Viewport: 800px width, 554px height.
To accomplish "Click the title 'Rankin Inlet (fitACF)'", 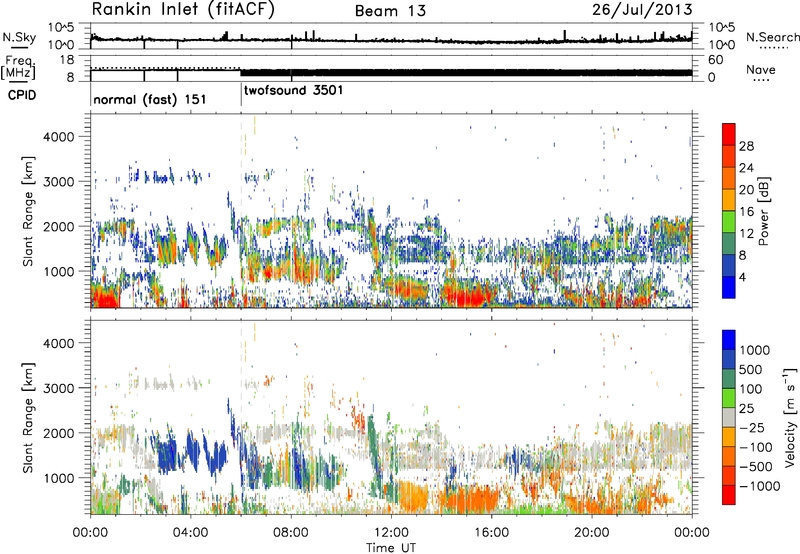I will click(183, 10).
